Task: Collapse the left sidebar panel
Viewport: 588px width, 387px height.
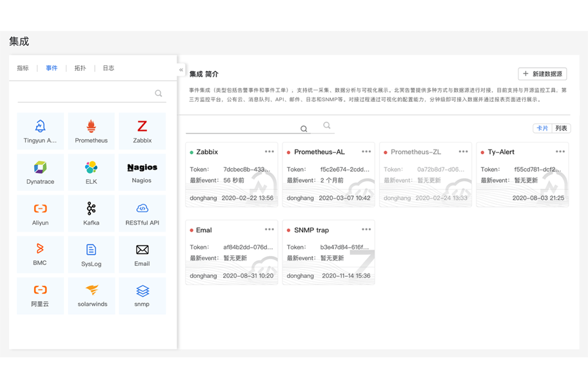Action: tap(181, 70)
